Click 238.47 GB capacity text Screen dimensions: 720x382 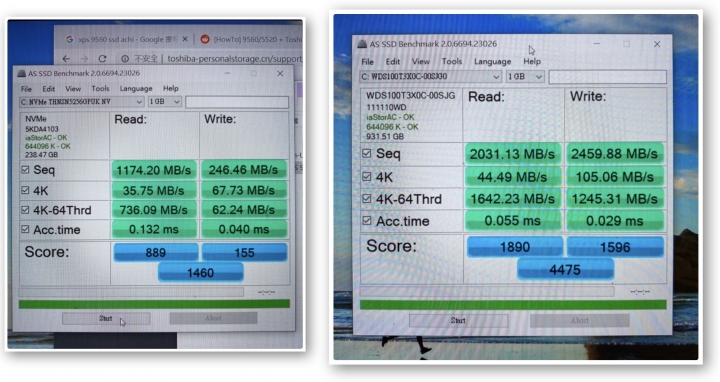[41, 155]
